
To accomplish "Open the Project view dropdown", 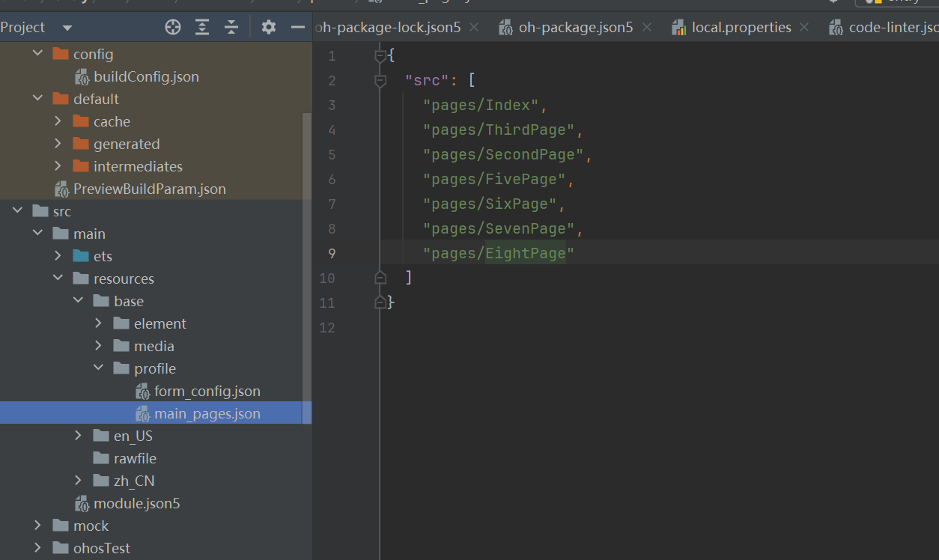I will coord(67,28).
